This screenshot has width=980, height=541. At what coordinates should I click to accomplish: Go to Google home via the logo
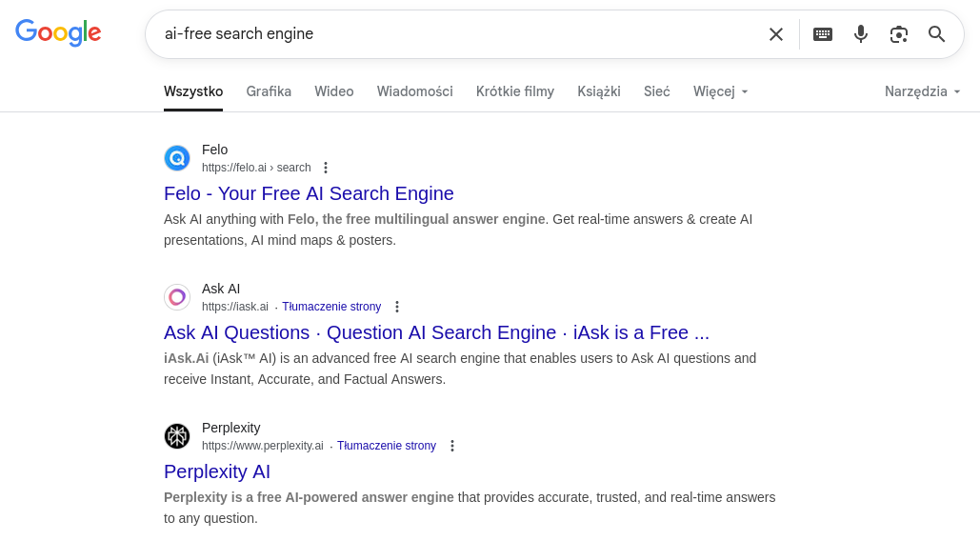click(x=58, y=32)
